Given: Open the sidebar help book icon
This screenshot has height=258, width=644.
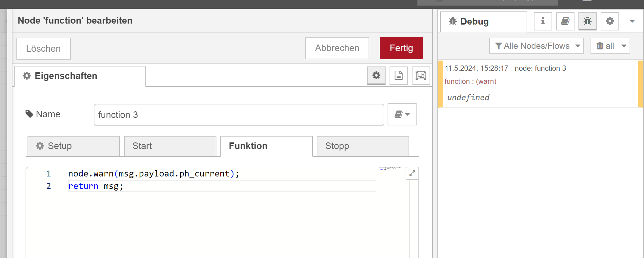Looking at the screenshot, I should 565,21.
